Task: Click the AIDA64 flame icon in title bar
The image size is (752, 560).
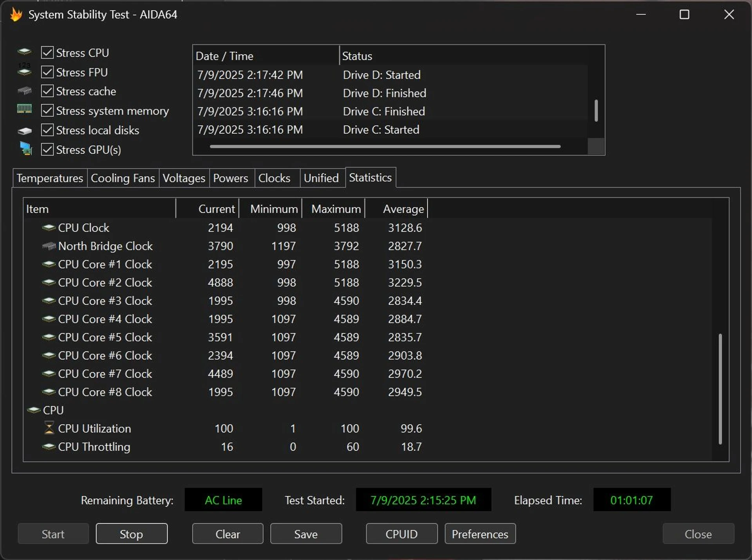Action: point(16,14)
